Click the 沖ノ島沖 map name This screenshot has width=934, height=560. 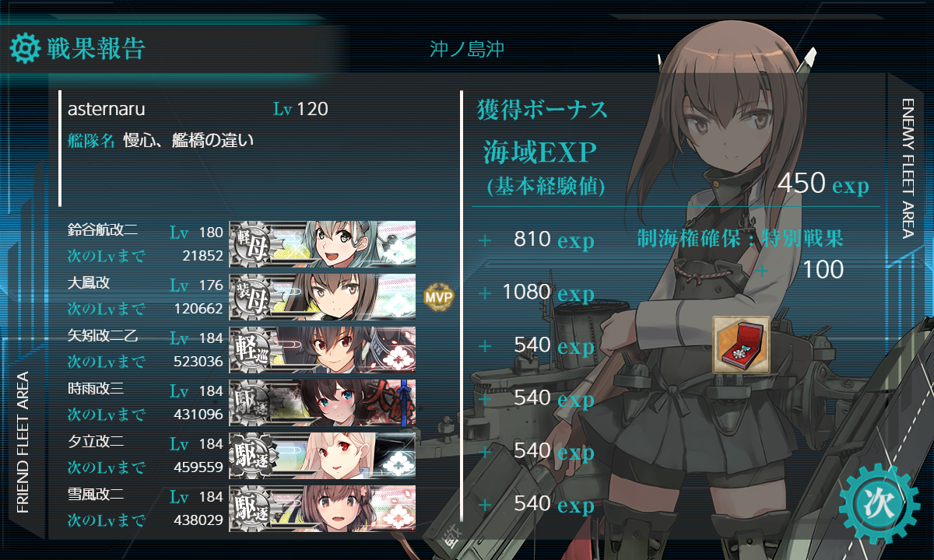467,49
